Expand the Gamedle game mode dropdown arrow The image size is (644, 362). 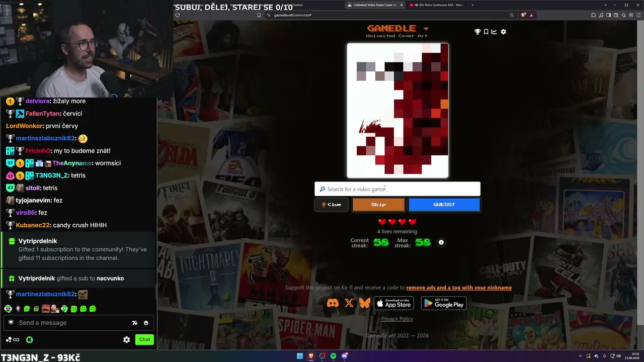click(426, 29)
